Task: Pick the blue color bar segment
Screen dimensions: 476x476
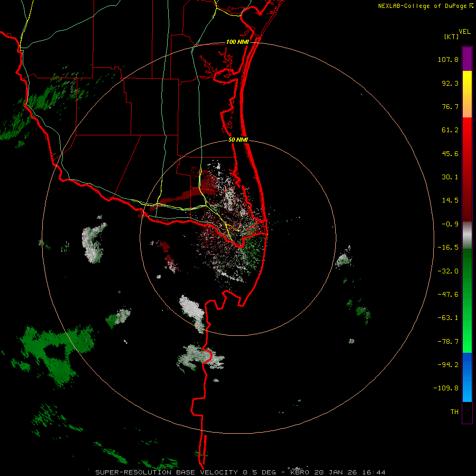Action: 467,377
